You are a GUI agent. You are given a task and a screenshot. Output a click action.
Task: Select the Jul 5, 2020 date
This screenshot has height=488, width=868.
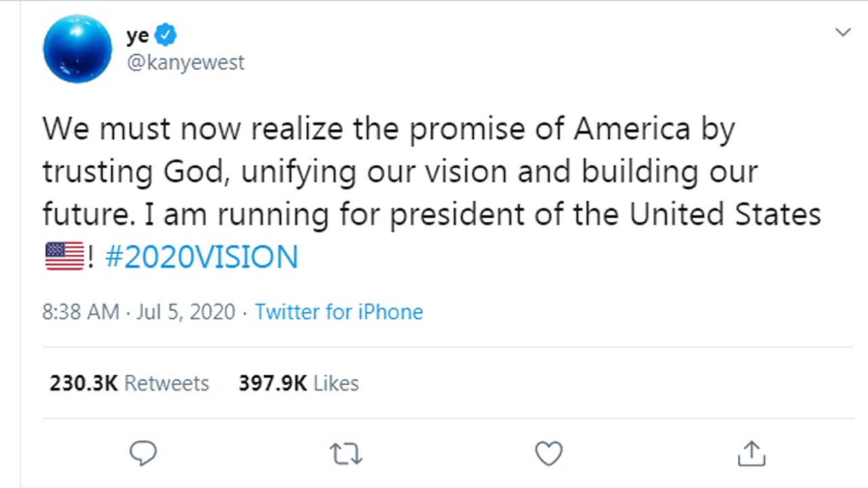186,312
